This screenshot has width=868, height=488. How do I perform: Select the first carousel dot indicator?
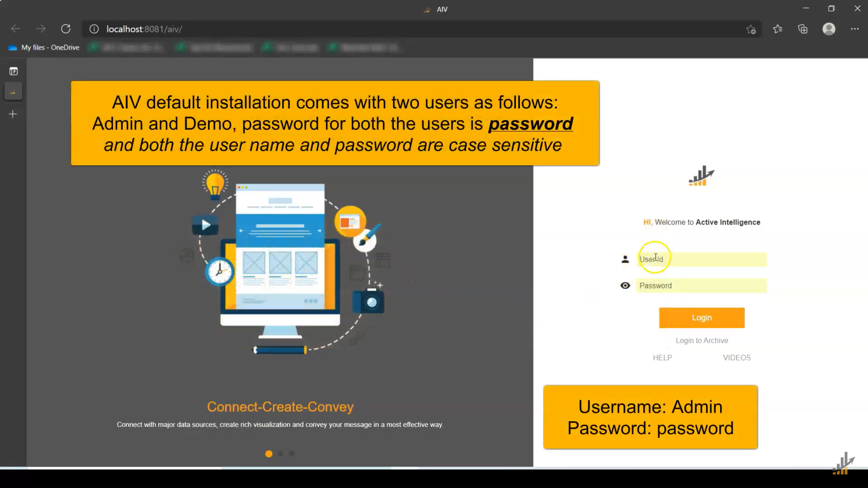(269, 454)
